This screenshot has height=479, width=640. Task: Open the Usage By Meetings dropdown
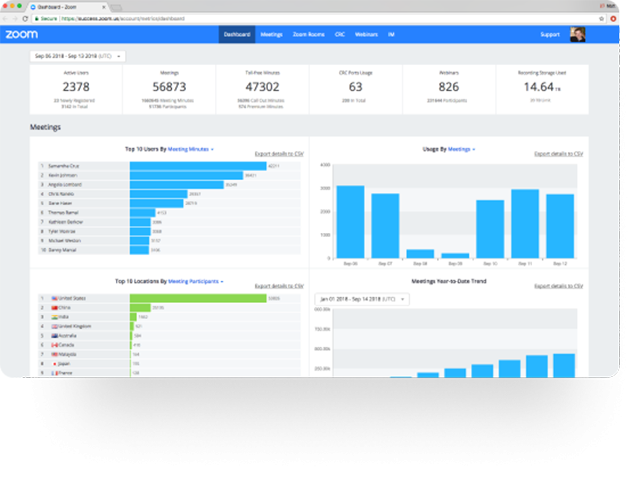point(462,149)
